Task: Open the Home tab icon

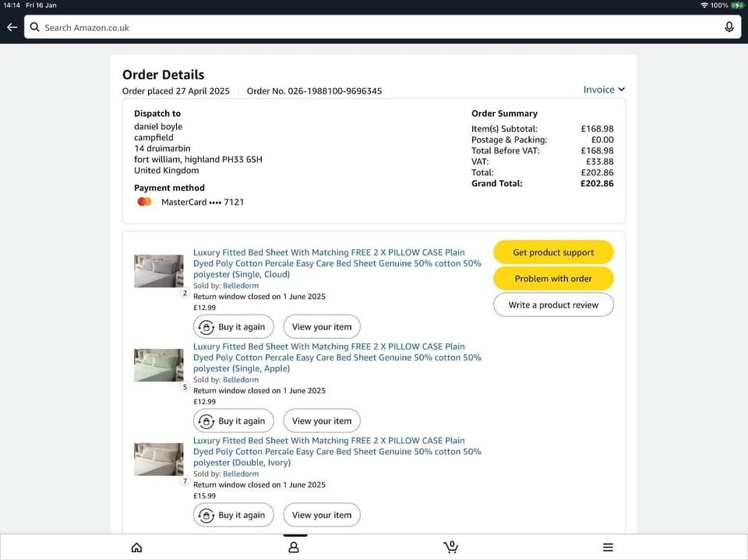Action: click(x=136, y=548)
